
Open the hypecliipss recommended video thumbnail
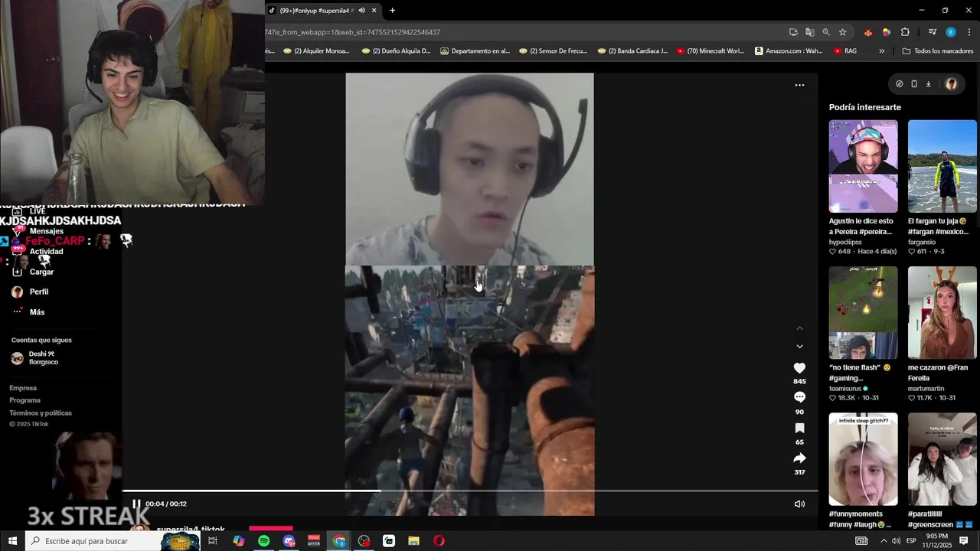(x=863, y=166)
